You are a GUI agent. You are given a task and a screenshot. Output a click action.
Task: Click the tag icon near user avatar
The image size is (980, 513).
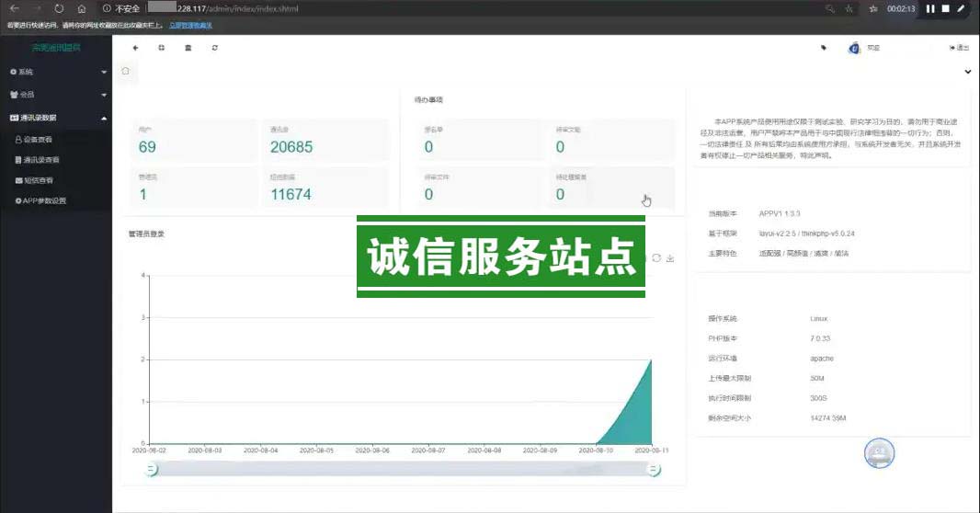[x=824, y=48]
